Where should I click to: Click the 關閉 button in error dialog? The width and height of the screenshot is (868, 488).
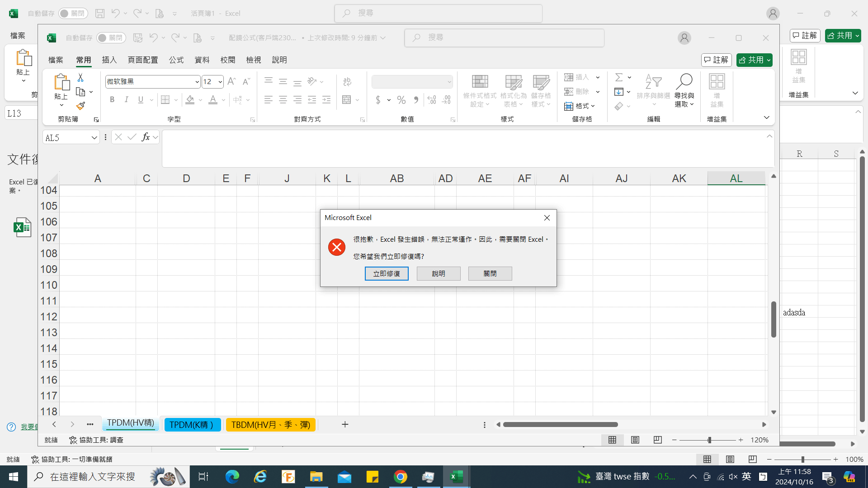point(490,273)
